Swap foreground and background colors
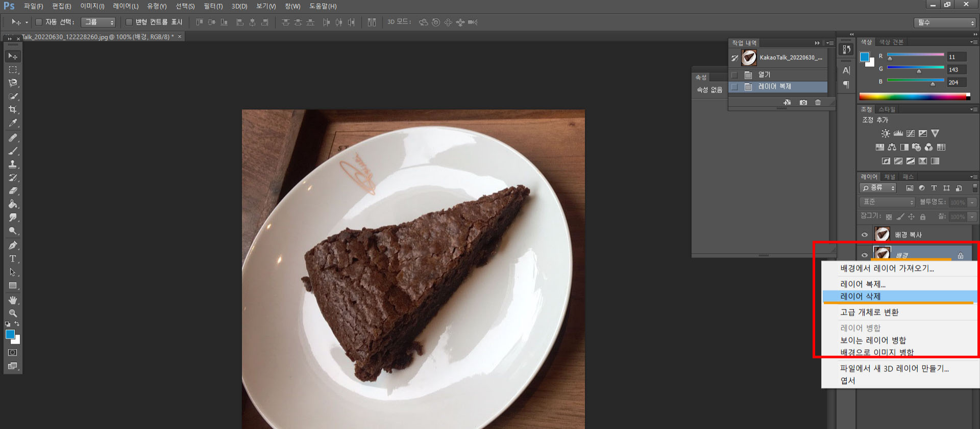 (17, 324)
